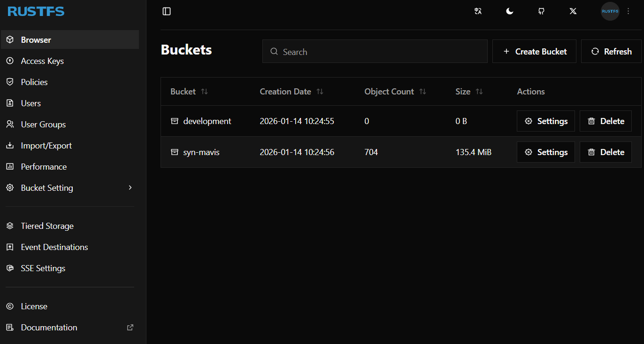This screenshot has height=344, width=644.
Task: Open the language translation icon
Action: click(478, 11)
